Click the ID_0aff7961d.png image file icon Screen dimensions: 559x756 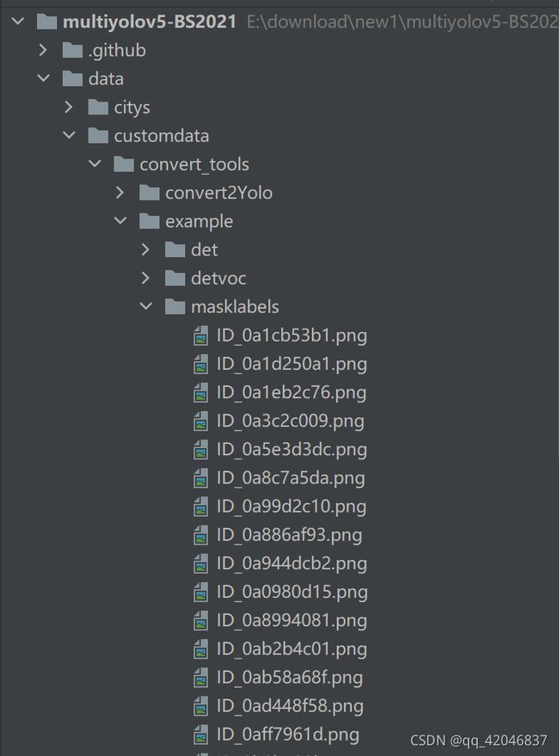pos(200,734)
